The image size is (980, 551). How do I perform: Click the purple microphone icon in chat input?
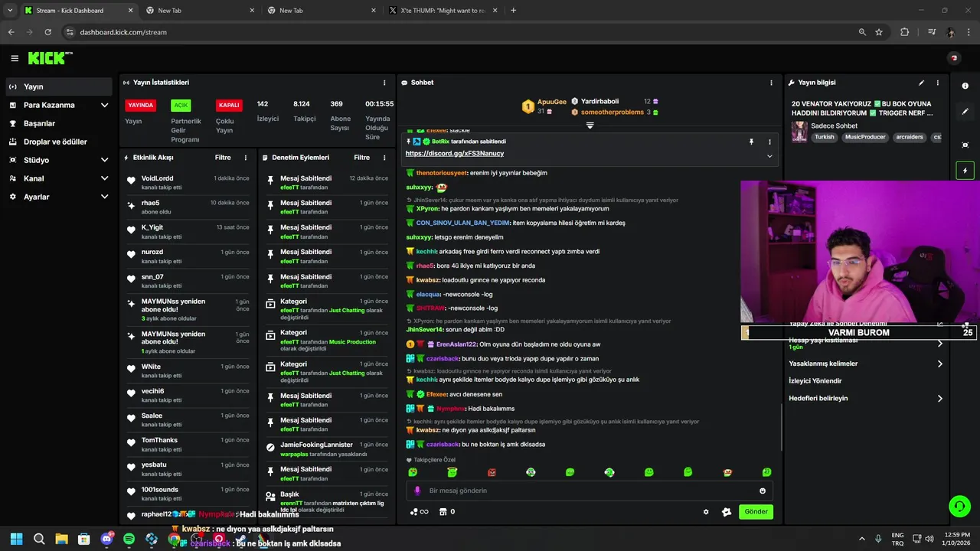click(x=417, y=491)
